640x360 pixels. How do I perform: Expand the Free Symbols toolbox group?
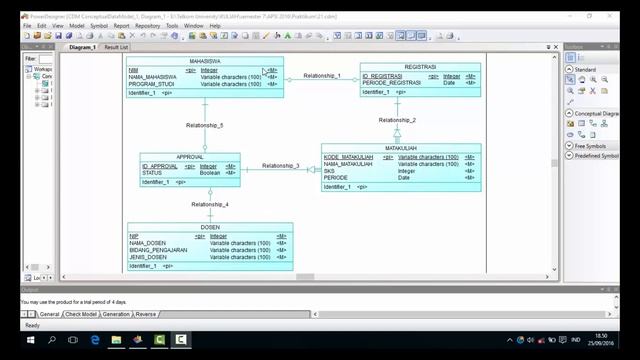click(569, 146)
